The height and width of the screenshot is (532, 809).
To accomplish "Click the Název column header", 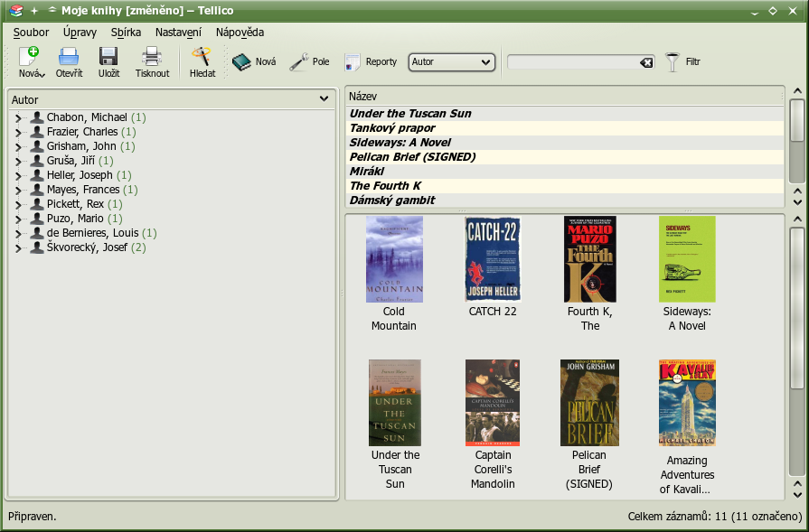I will 565,96.
